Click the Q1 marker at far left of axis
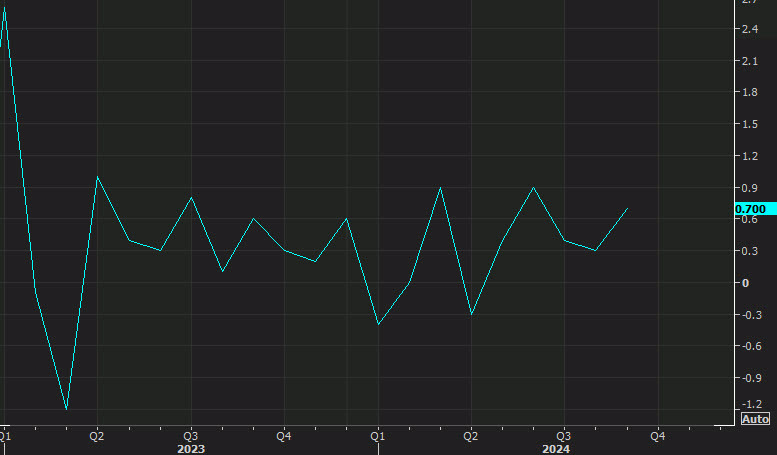Viewport: 777px width, 455px height. 6,436
